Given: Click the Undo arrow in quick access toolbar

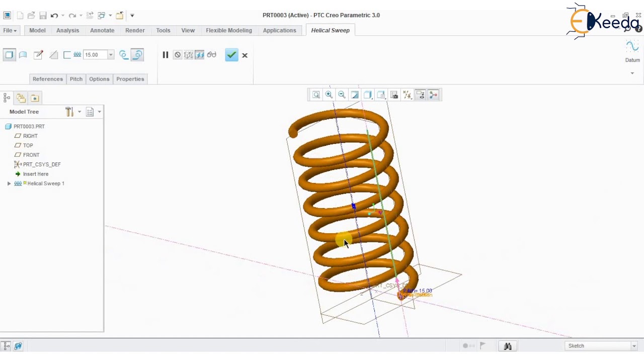Looking at the screenshot, I should point(54,16).
